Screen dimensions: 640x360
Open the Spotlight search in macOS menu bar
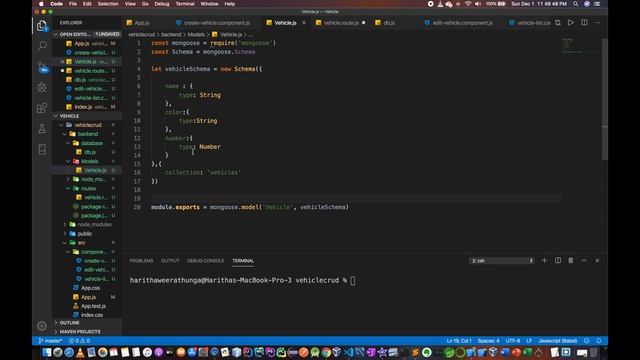point(576,4)
